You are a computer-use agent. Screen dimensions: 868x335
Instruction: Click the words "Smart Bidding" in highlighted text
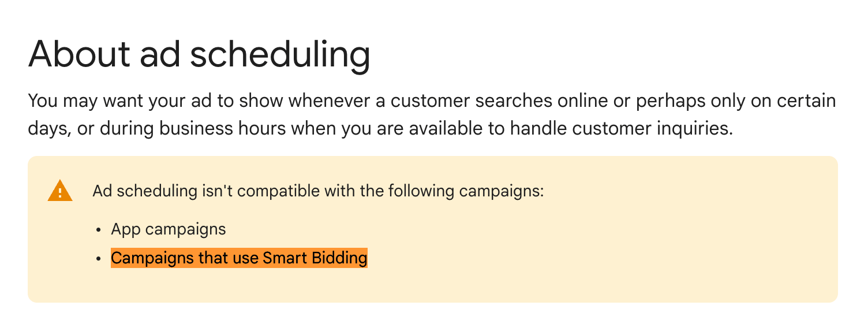coord(315,258)
